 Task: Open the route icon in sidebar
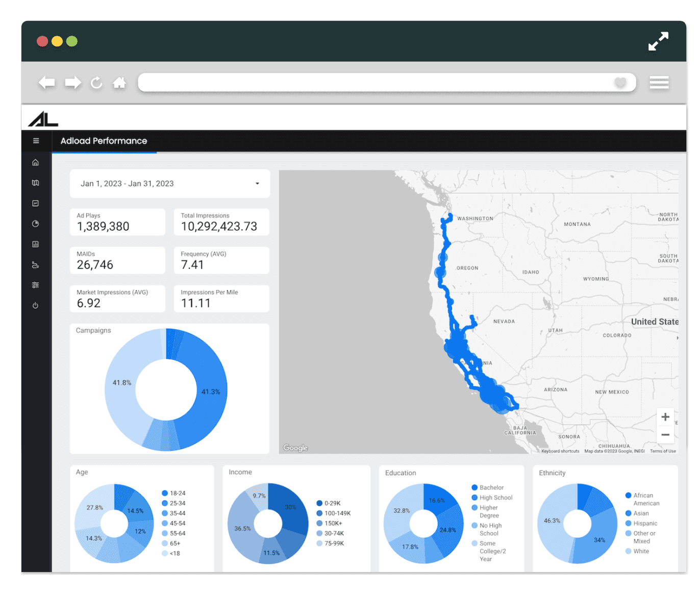(35, 265)
